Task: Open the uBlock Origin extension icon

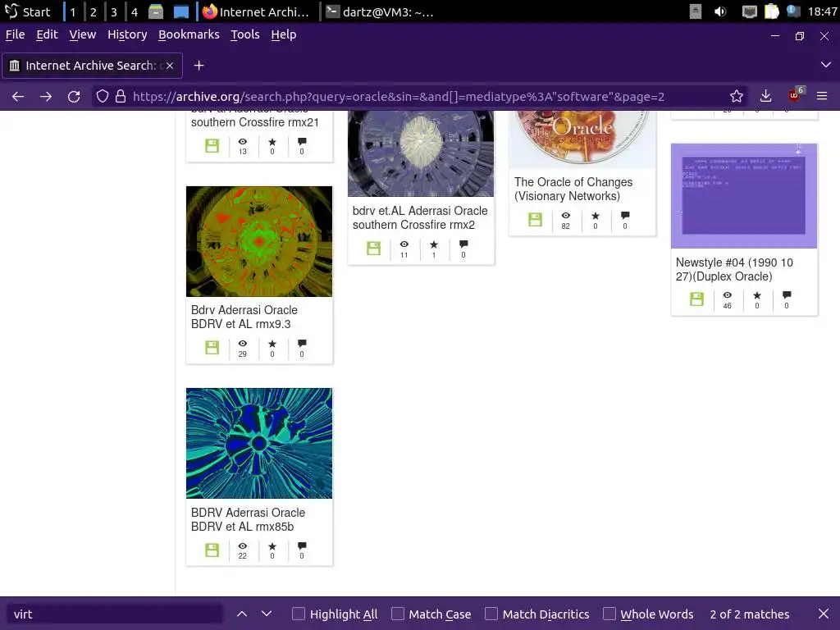Action: click(x=794, y=95)
